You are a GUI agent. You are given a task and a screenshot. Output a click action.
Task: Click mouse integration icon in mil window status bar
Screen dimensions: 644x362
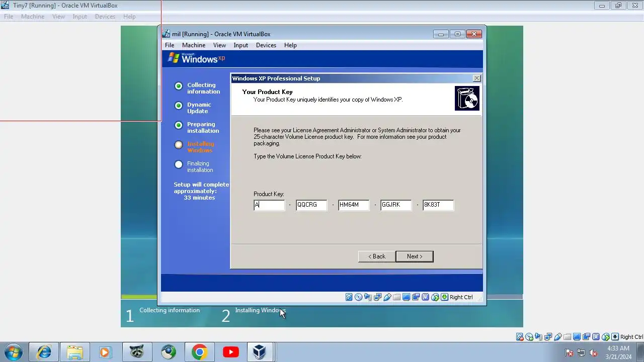click(x=435, y=297)
